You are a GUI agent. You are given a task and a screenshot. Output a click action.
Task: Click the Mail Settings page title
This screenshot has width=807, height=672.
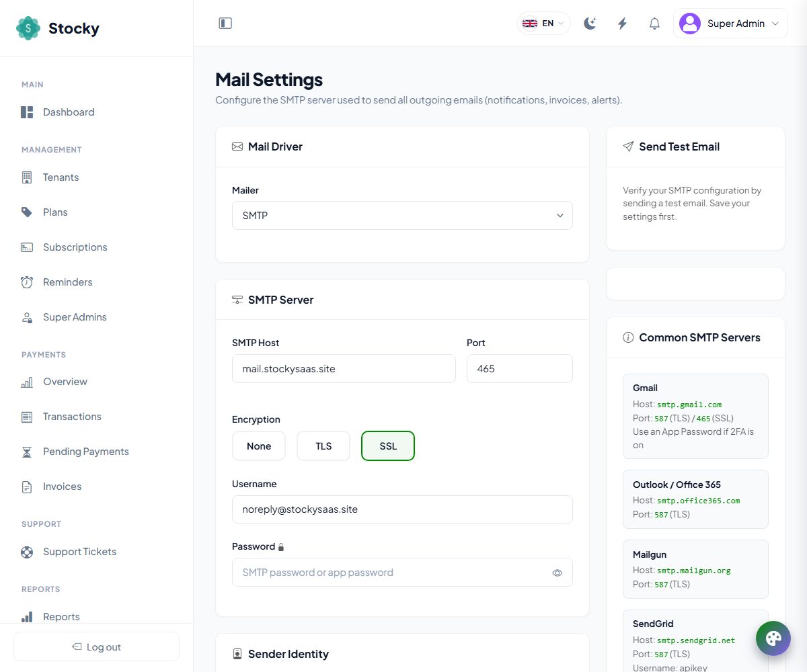point(269,79)
